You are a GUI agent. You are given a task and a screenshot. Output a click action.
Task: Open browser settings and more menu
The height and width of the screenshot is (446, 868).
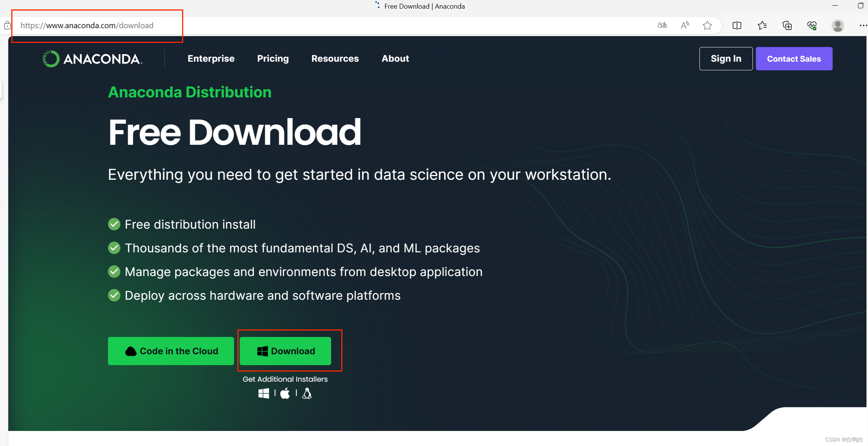(863, 26)
